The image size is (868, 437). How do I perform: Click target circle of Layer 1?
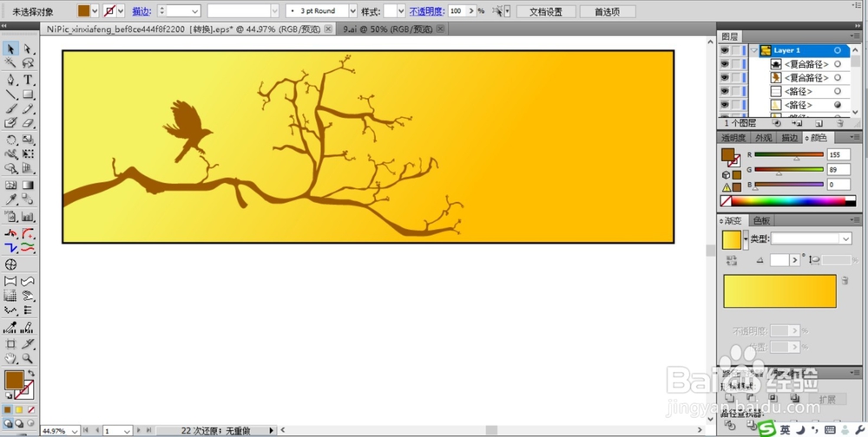point(838,50)
